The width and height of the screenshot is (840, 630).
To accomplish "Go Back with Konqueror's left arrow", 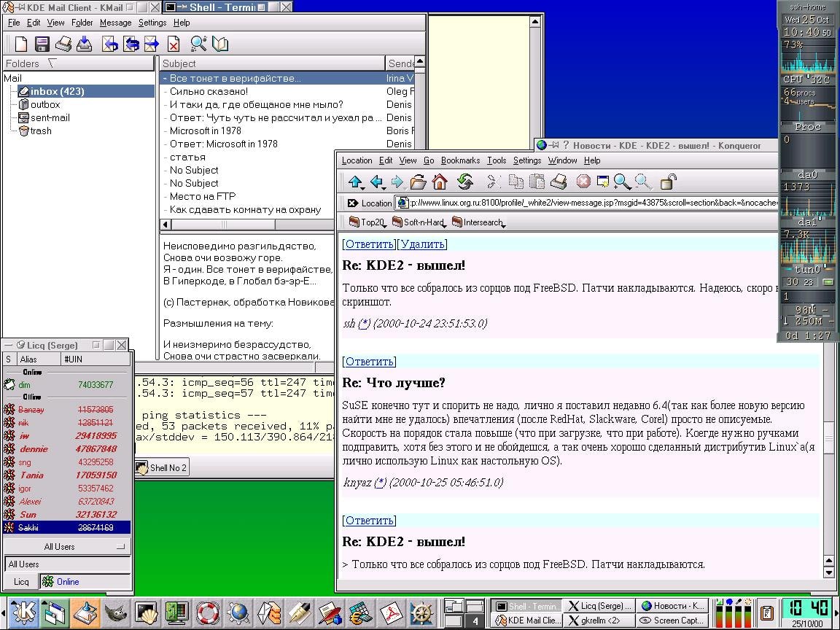I will coord(377,182).
